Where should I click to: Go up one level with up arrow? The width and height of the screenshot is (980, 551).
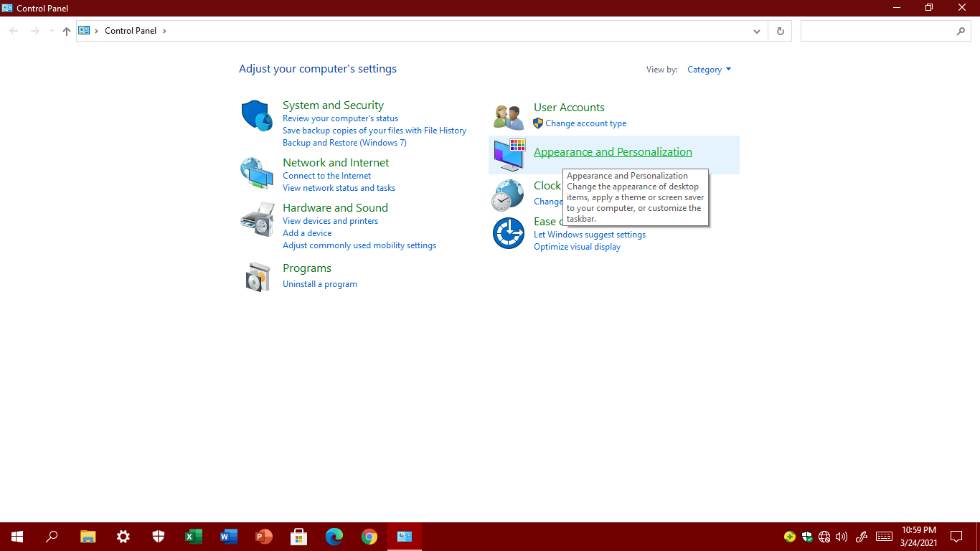tap(67, 31)
